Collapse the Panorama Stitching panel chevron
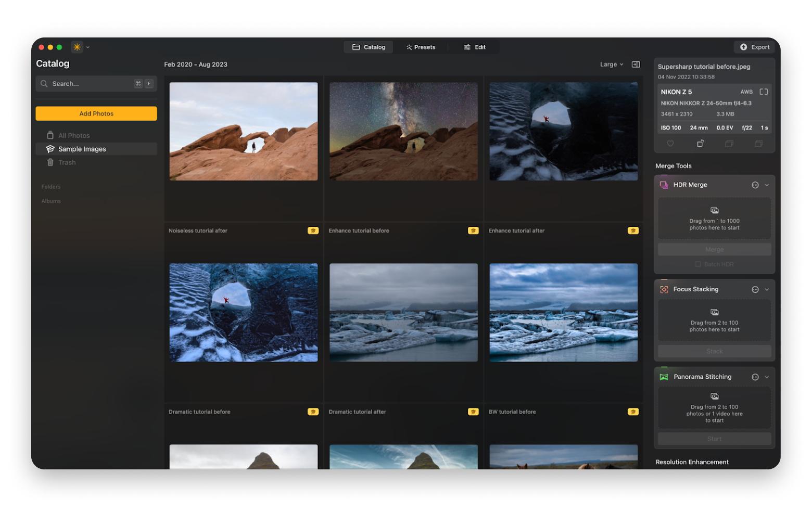Screen dimensions: 812x511 point(767,377)
